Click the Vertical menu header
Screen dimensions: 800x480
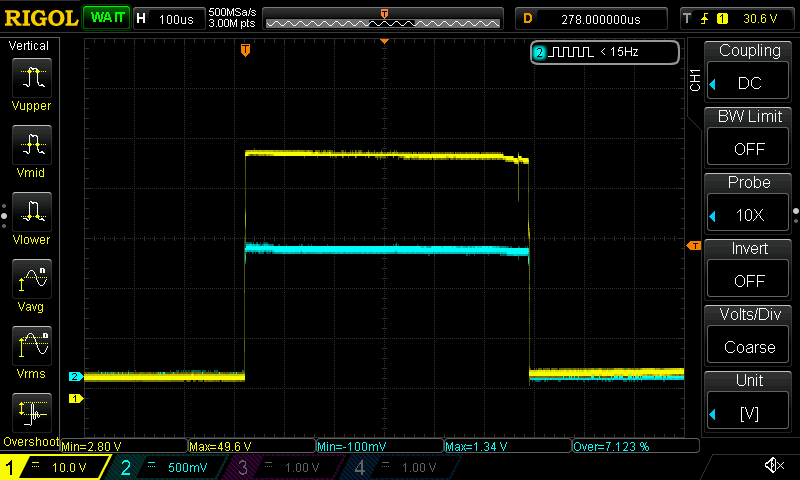[29, 46]
